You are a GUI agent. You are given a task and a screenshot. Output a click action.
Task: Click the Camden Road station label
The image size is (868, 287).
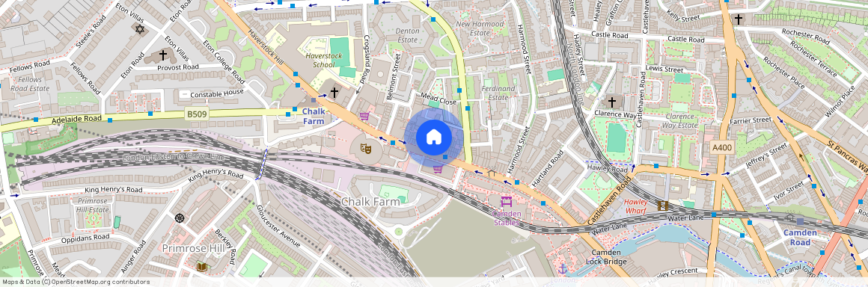coord(800,237)
